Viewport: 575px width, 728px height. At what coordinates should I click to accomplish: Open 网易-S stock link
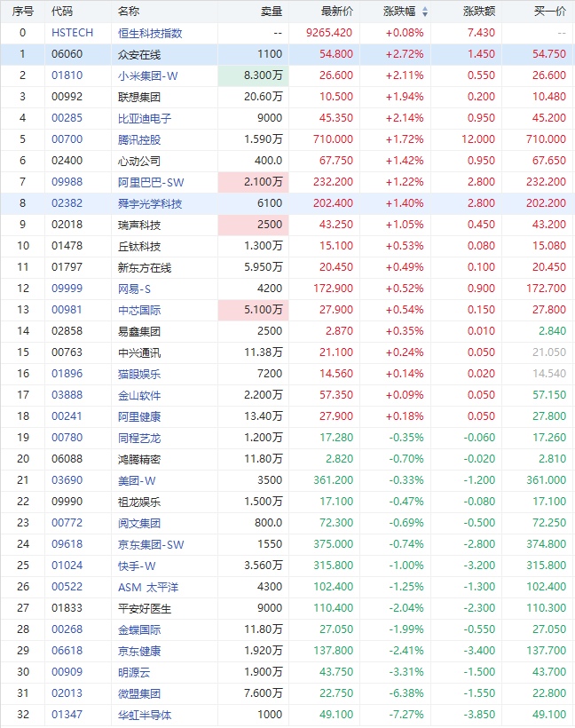134,289
